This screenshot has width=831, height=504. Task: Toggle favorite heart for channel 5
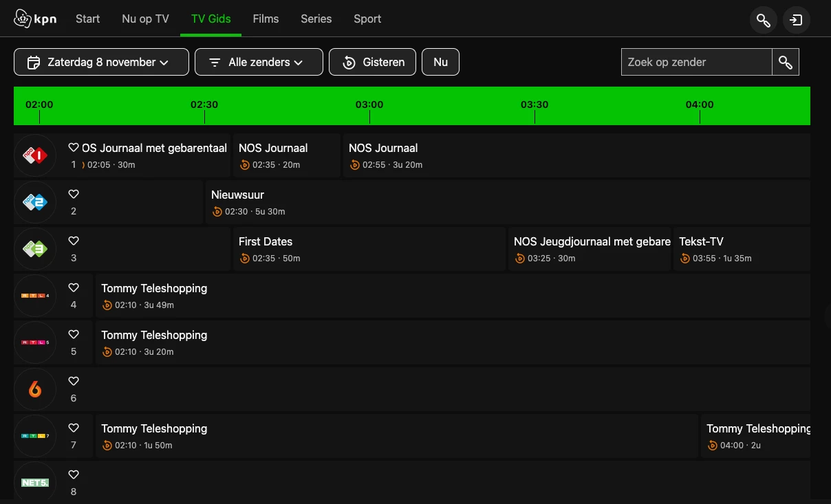coord(74,335)
